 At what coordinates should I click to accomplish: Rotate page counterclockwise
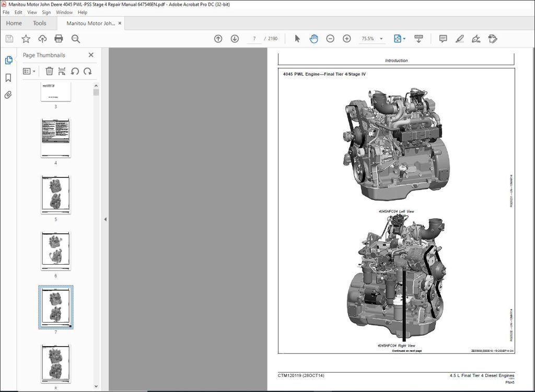coord(75,71)
